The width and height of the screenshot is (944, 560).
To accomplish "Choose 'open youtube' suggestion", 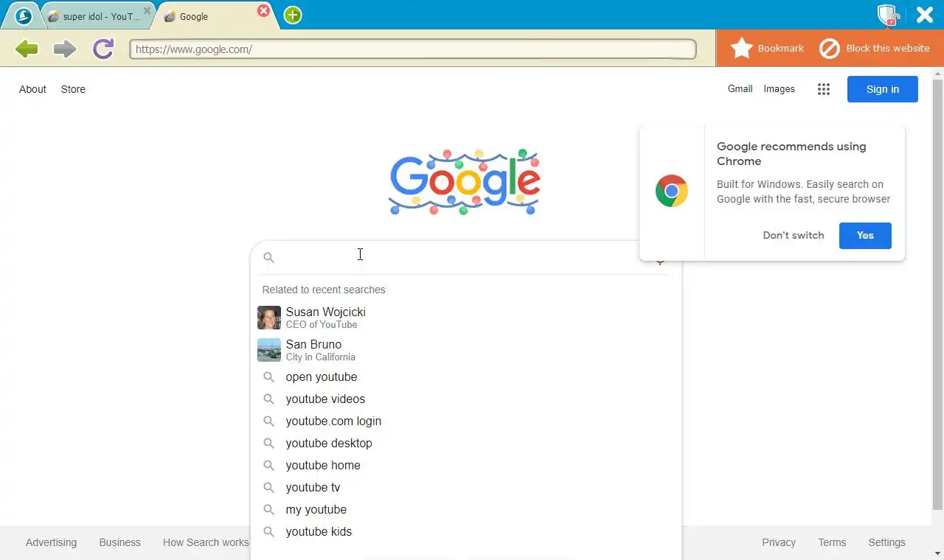I will point(466,377).
